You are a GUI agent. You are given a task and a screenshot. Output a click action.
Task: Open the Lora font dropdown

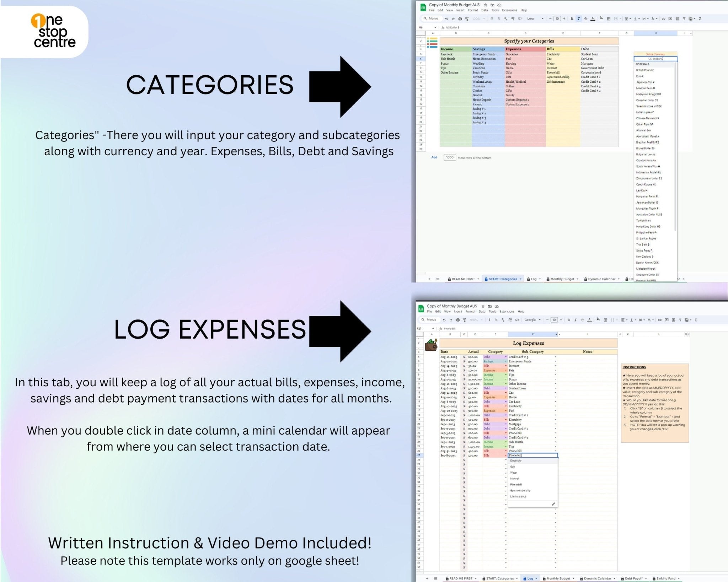tap(533, 18)
